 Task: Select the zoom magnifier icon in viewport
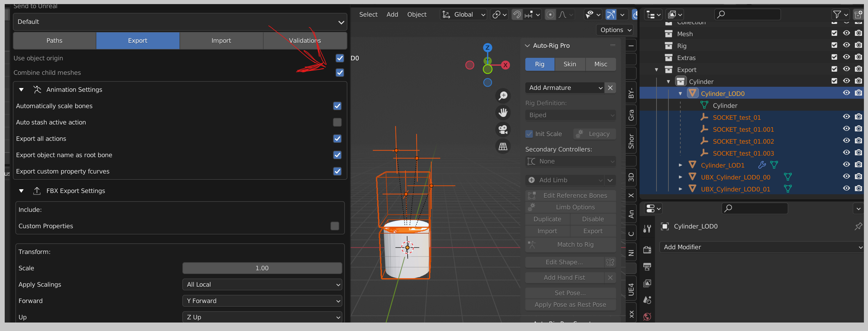[x=503, y=96]
